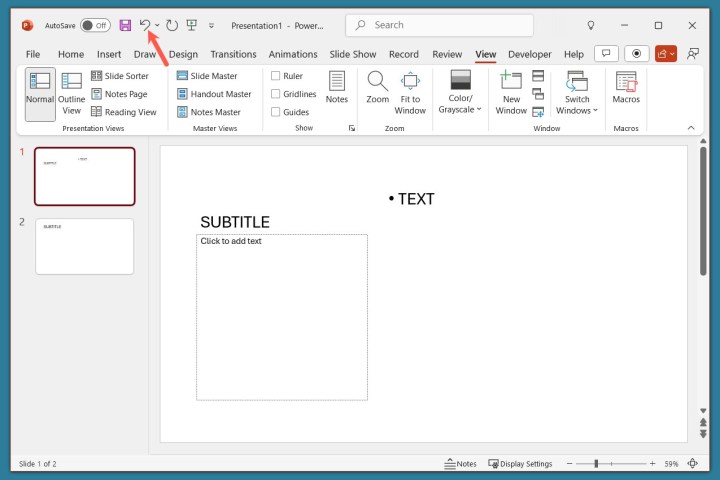Image resolution: width=720 pixels, height=480 pixels.
Task: Click the Move Split icon
Action: click(x=538, y=112)
